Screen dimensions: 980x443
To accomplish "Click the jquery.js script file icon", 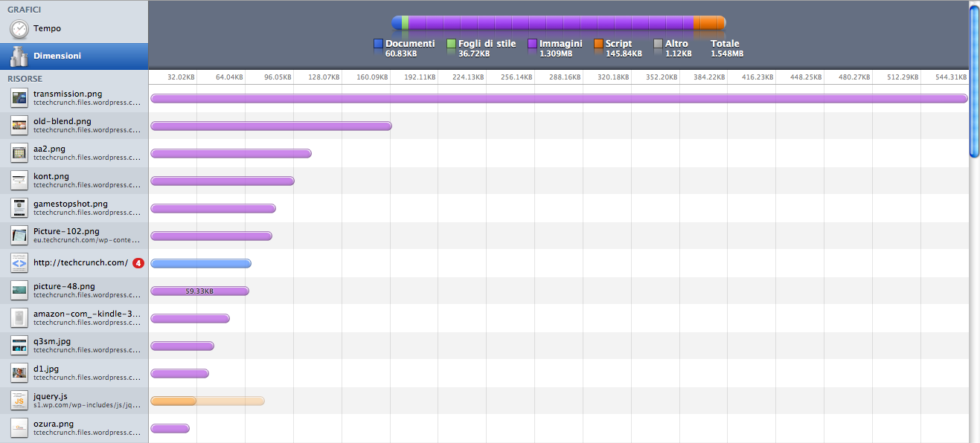I will (x=19, y=401).
